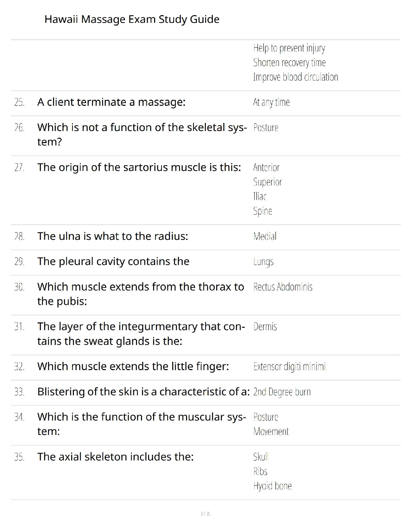Select the answer 'Dermis'

(x=265, y=327)
